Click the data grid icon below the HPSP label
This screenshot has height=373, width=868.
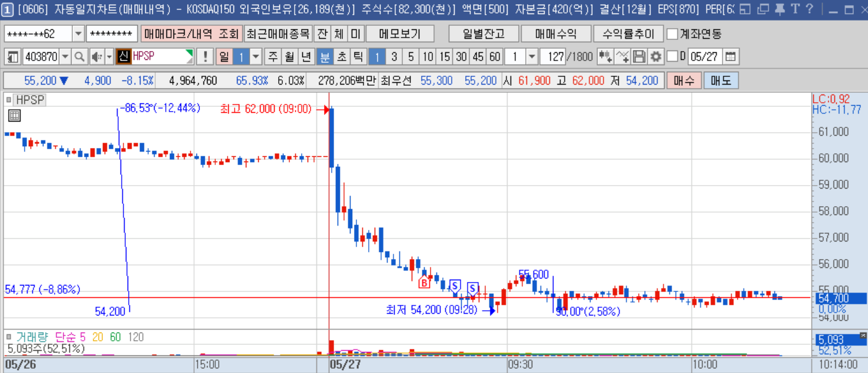(x=14, y=115)
